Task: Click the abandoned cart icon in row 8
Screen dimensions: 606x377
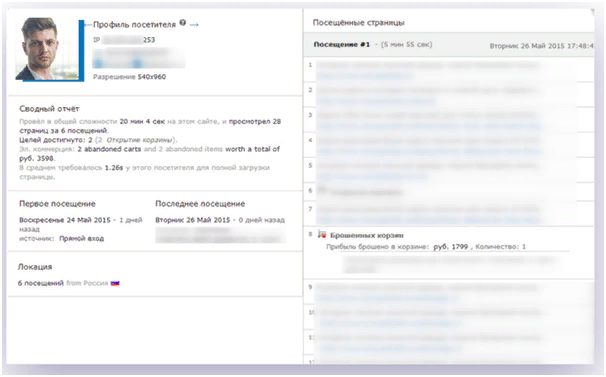Action: 322,234
